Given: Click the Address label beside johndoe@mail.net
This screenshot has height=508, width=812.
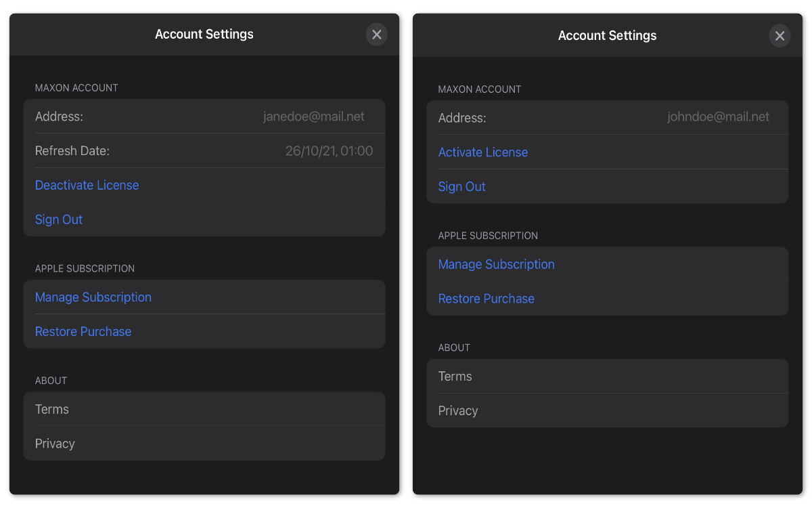Looking at the screenshot, I should tap(462, 118).
